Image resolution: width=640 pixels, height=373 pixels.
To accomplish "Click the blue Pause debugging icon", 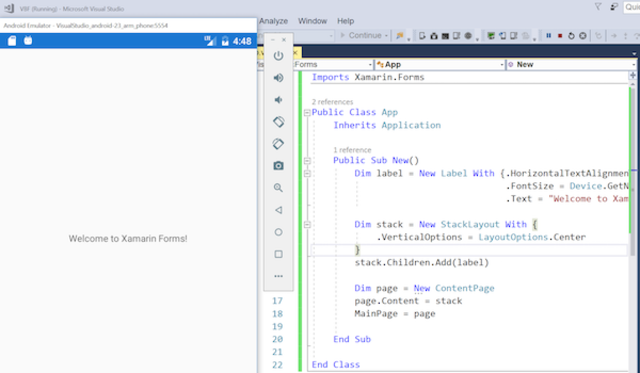I will (x=549, y=36).
